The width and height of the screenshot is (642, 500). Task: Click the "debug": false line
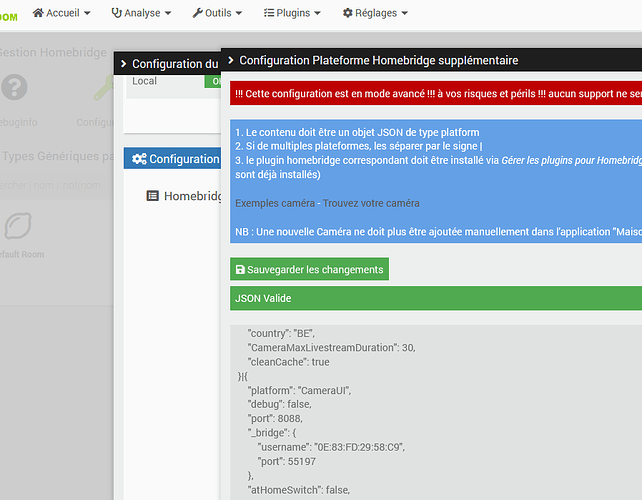tap(280, 404)
